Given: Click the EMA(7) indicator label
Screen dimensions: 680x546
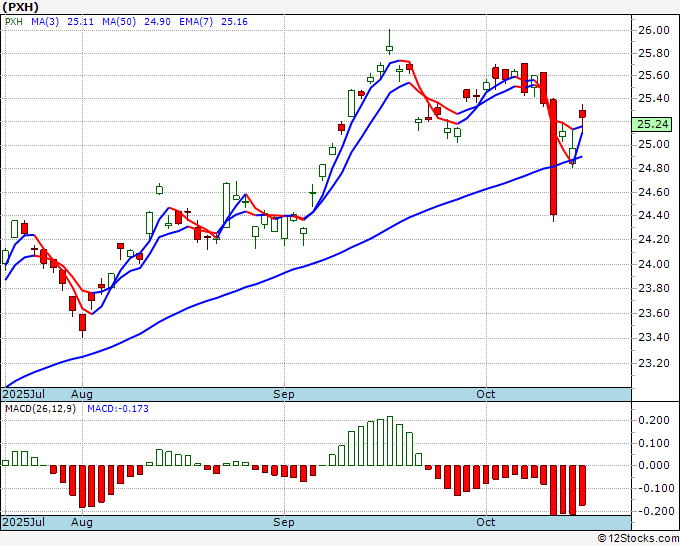Looking at the screenshot, I should 196,22.
